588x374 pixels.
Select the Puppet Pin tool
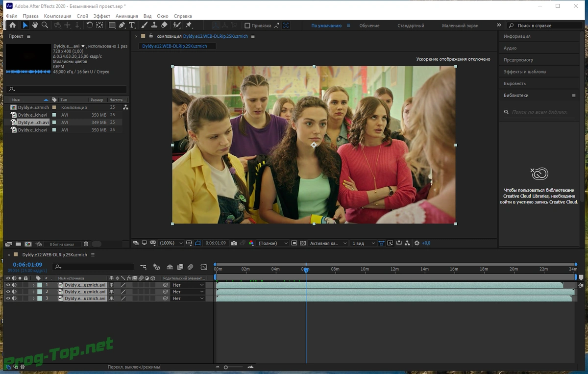click(x=189, y=25)
